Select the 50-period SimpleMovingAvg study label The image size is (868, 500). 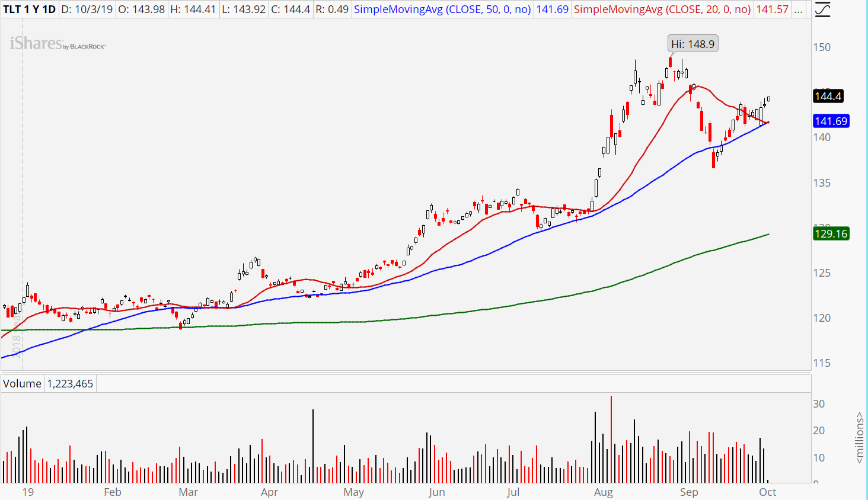pos(442,9)
